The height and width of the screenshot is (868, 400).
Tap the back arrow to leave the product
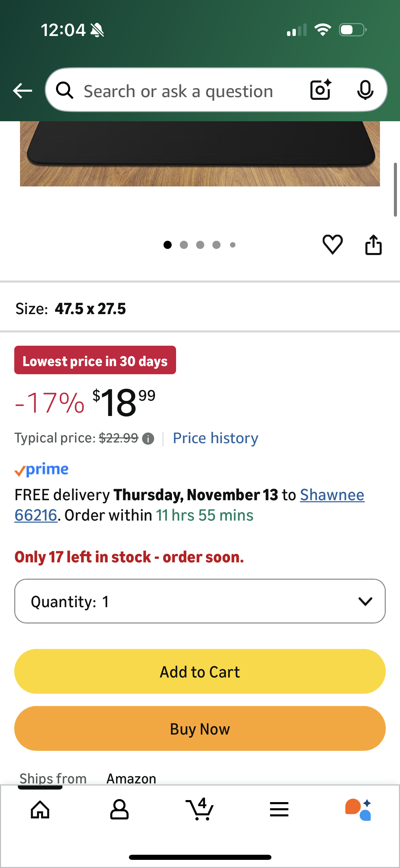tap(22, 90)
